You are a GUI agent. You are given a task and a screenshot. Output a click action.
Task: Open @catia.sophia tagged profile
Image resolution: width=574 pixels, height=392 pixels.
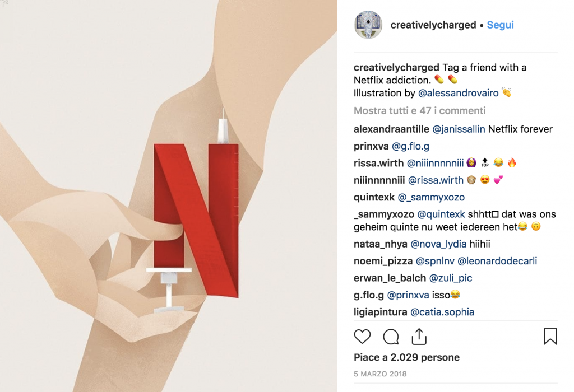[x=442, y=312]
